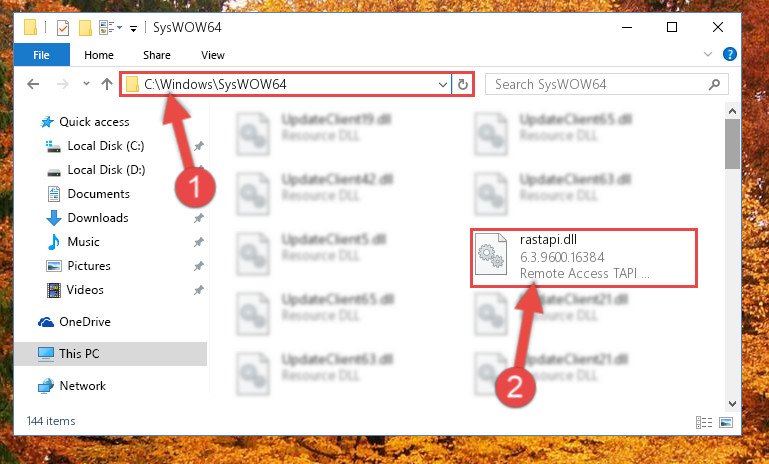The width and height of the screenshot is (769, 464).
Task: Click the Properties checkmark quick access icon
Action: pyautogui.click(x=63, y=28)
